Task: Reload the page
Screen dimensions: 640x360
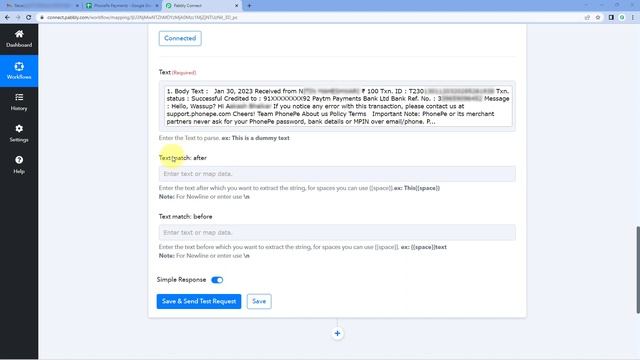Action: click(x=29, y=18)
